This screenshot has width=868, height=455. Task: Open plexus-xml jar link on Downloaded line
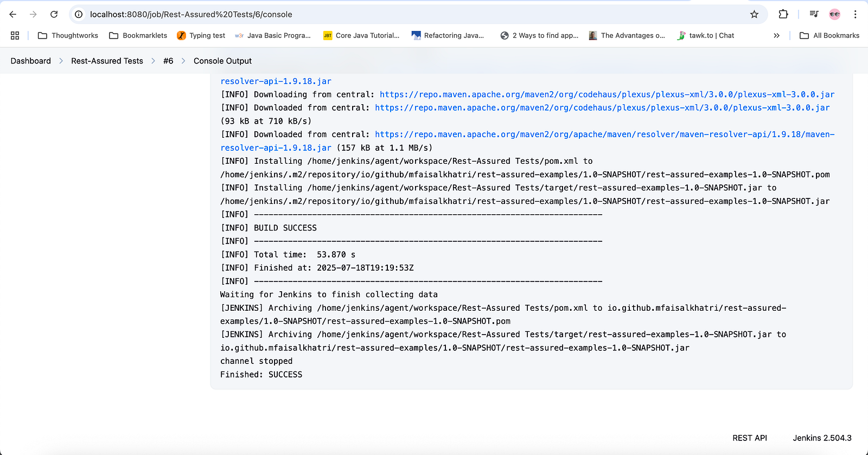(602, 108)
